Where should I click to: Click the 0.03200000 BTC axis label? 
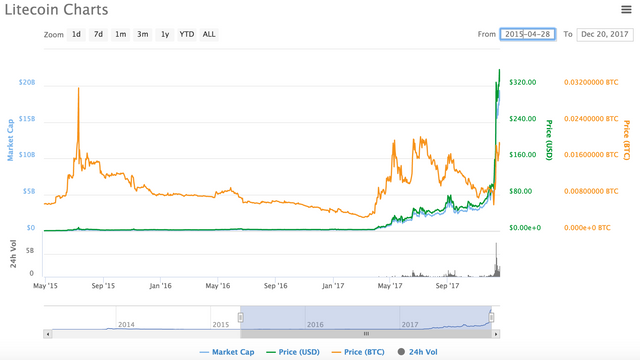click(591, 82)
